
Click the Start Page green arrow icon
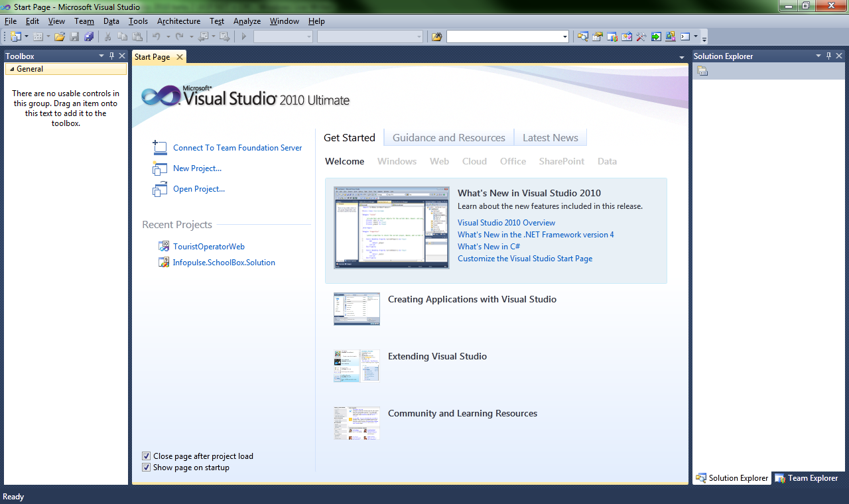coord(656,36)
